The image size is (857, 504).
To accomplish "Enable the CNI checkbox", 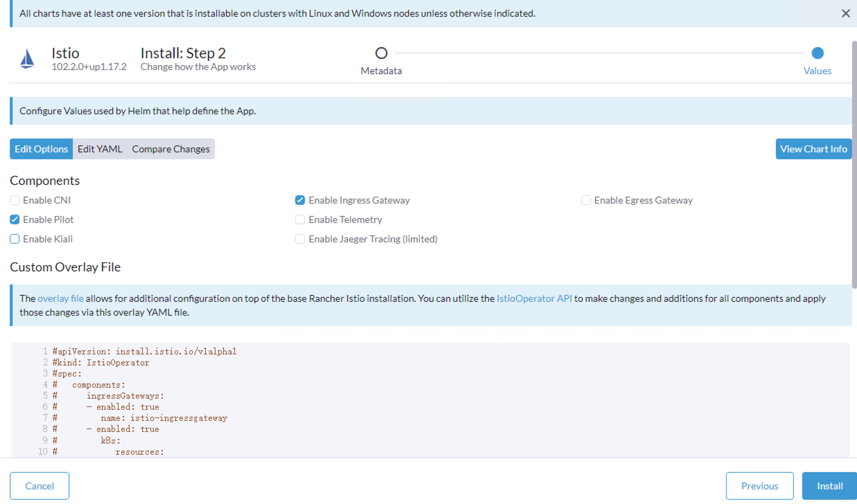I will 15,200.
